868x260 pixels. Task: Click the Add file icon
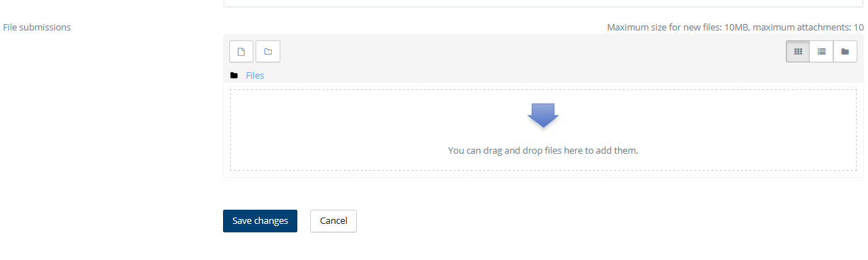[241, 51]
